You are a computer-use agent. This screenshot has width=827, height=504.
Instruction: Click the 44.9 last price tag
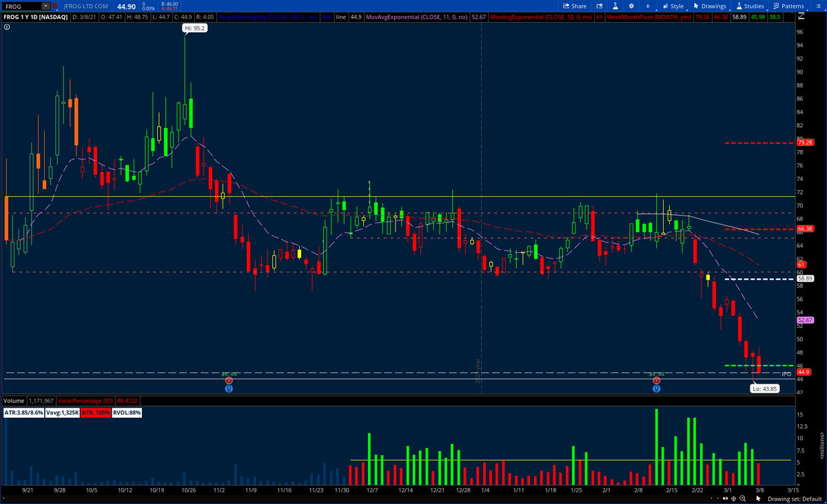(803, 372)
